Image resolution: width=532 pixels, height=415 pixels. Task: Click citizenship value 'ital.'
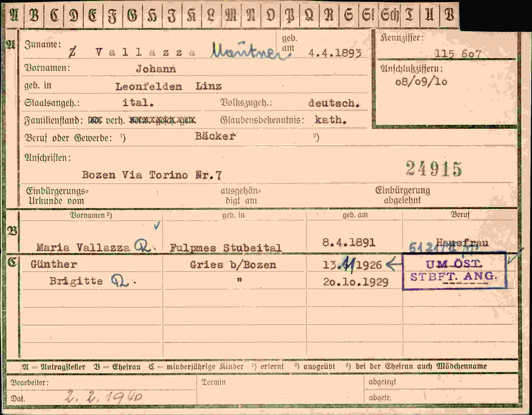(138, 103)
